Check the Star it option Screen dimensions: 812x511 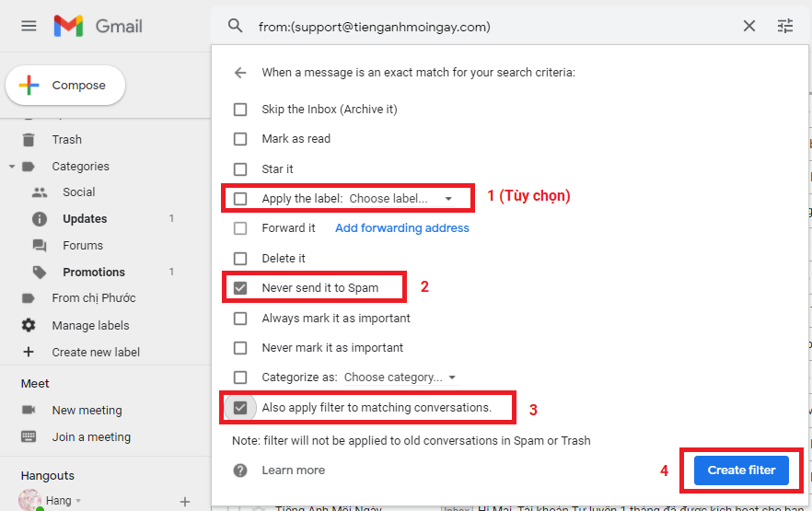(240, 169)
